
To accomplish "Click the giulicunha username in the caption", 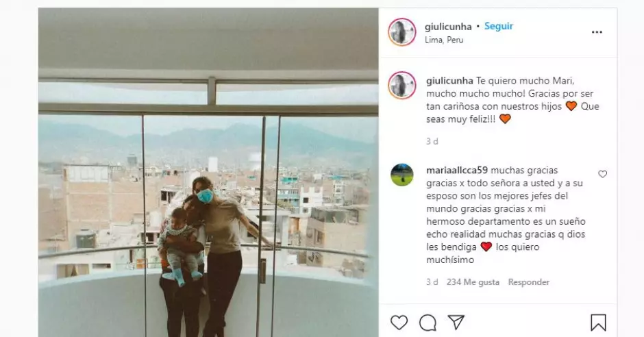I will [449, 81].
